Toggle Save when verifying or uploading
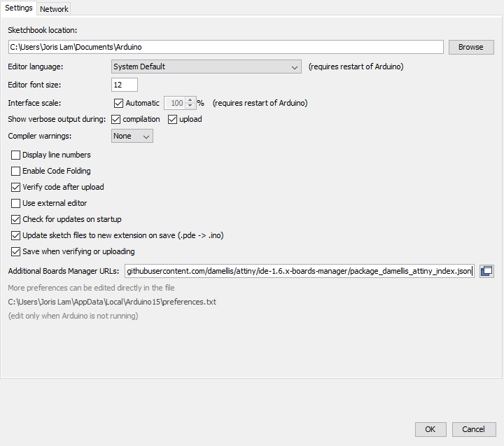The width and height of the screenshot is (504, 446). pos(16,251)
